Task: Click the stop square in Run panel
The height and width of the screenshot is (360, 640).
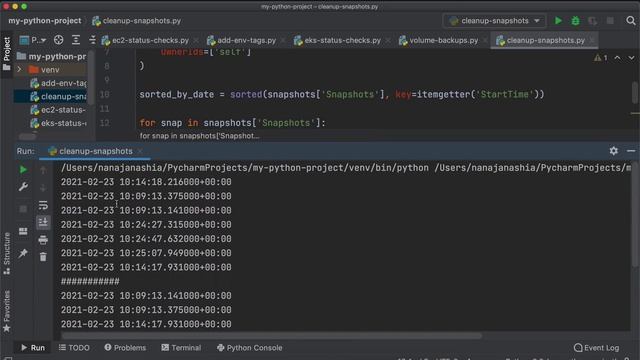Action: [x=23, y=209]
